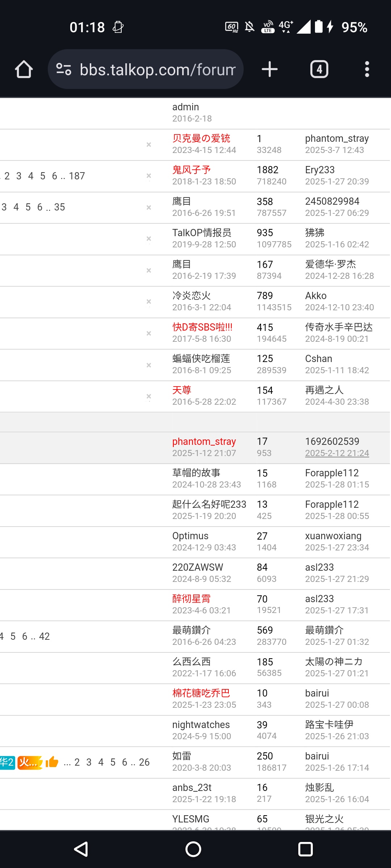Open site settings icon in address bar
The height and width of the screenshot is (868, 391).
pos(64,69)
